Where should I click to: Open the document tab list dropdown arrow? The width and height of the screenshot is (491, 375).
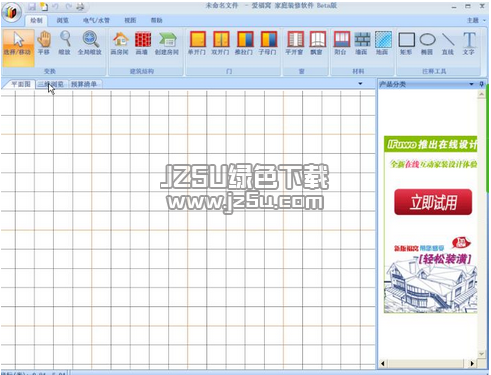(x=360, y=84)
